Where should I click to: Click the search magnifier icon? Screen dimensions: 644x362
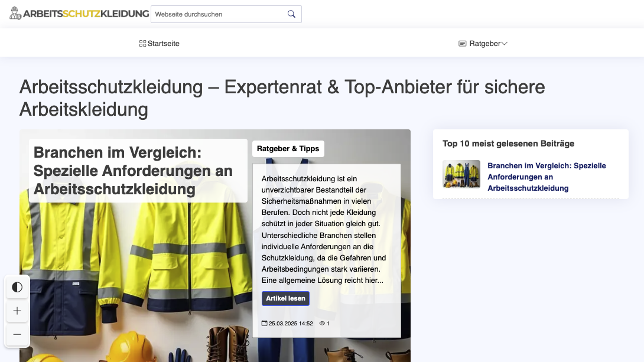point(291,14)
